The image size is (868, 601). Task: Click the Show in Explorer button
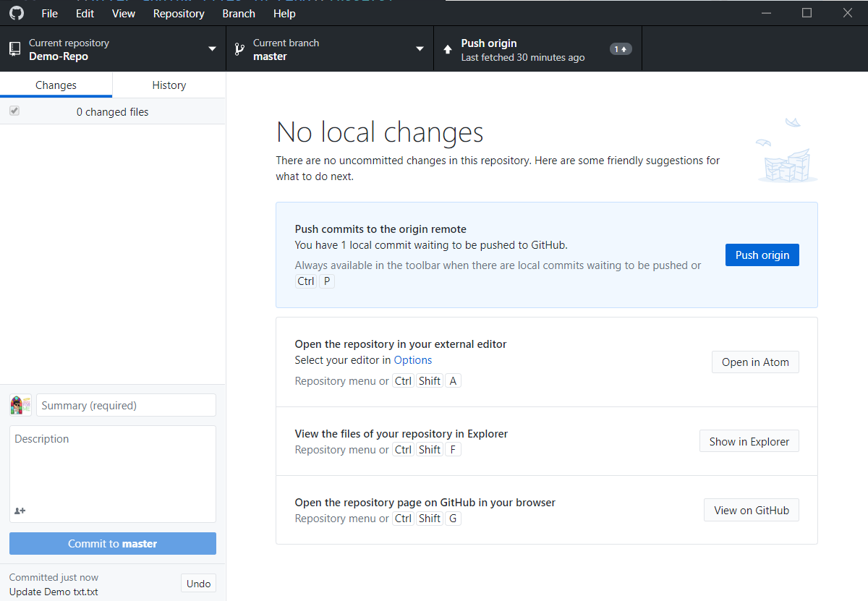(x=749, y=441)
